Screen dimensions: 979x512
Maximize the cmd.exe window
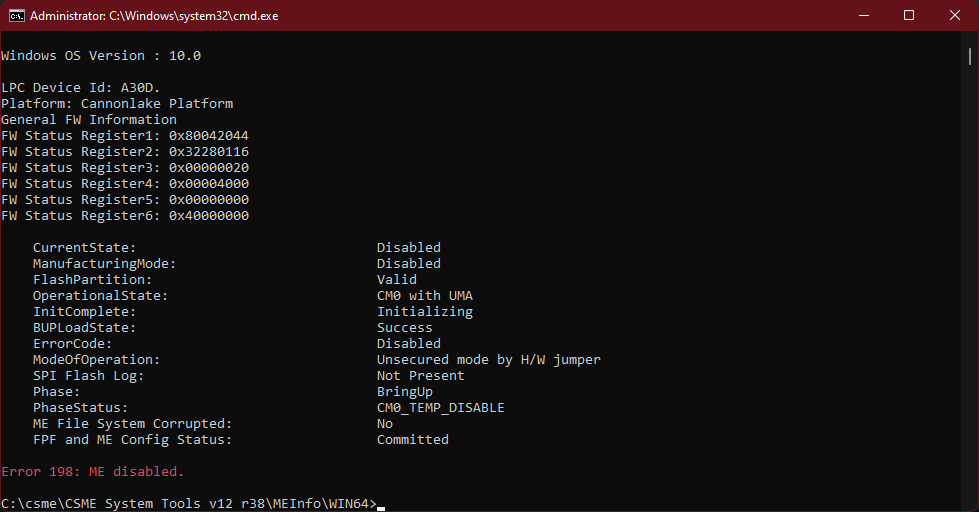tap(909, 16)
